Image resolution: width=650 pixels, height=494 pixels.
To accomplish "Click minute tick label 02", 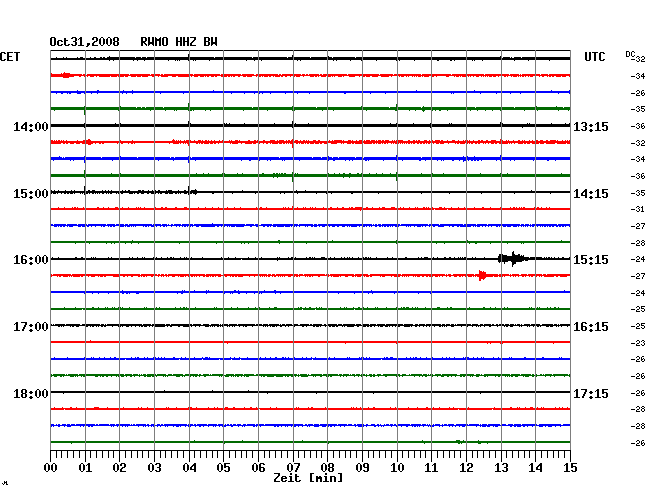I will coord(119,468).
